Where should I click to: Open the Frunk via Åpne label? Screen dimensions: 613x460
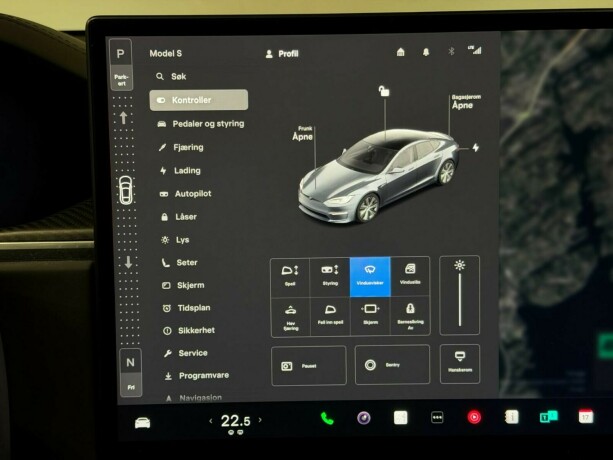tap(303, 134)
